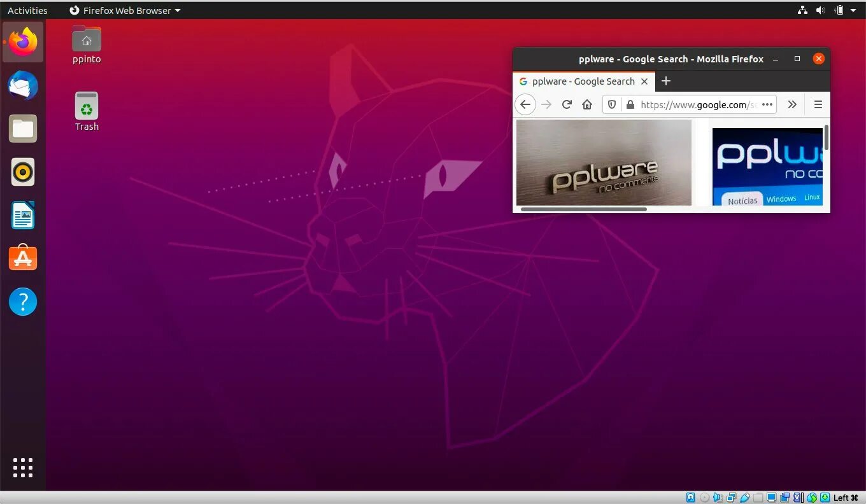This screenshot has width=866, height=504.
Task: Open the pplware no comments wooden logo image
Action: [x=604, y=162]
